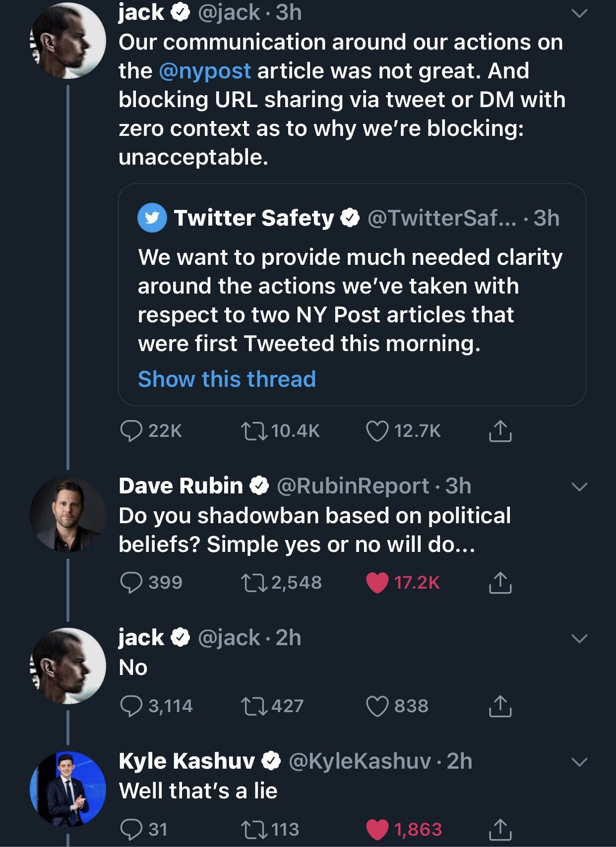Retweet Dave Rubin's shadowban tweet
The width and height of the screenshot is (616, 847).
(253, 582)
